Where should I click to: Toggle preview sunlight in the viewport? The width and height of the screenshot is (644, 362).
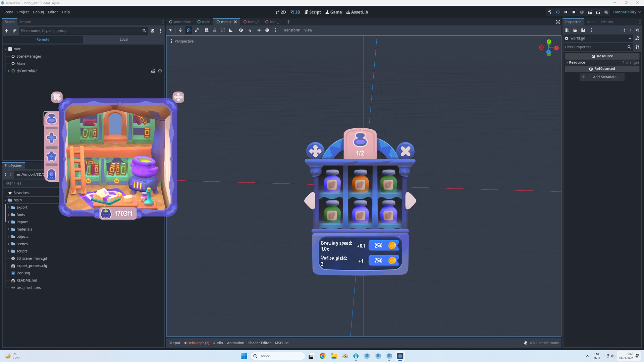click(259, 30)
